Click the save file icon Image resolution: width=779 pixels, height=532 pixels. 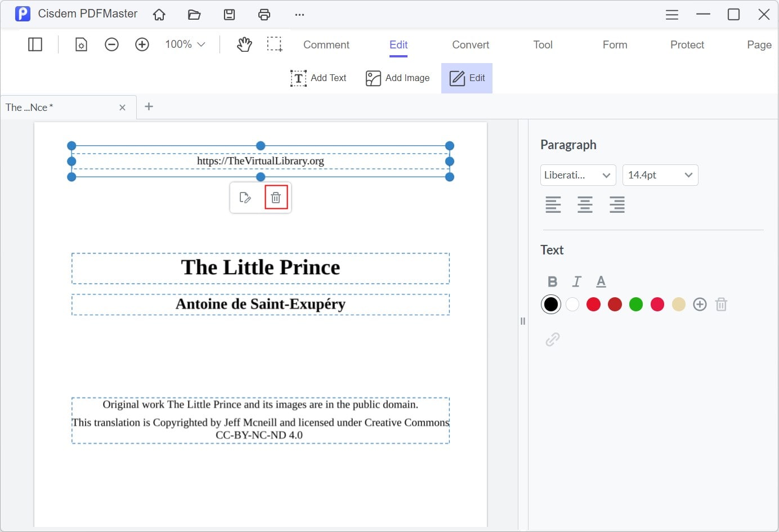click(229, 15)
